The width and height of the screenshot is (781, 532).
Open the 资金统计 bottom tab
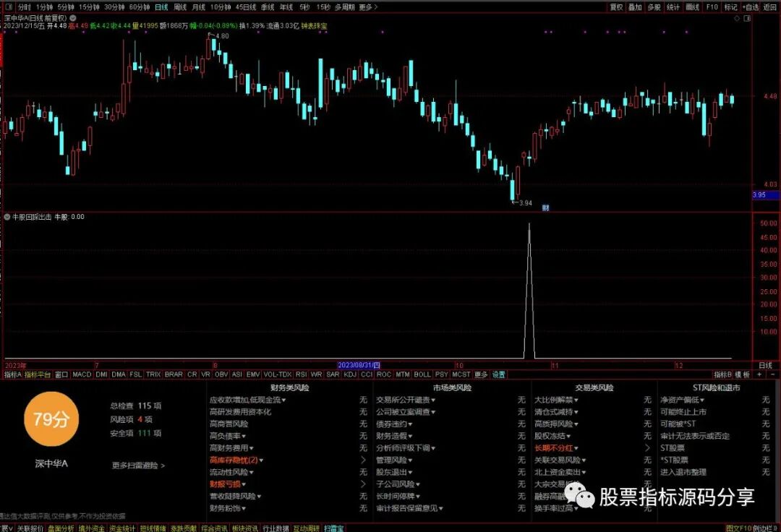(x=122, y=528)
